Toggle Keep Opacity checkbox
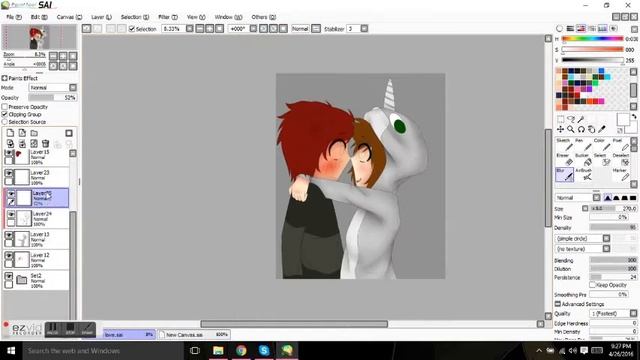Viewport: 640px width, 360px height. click(592, 285)
